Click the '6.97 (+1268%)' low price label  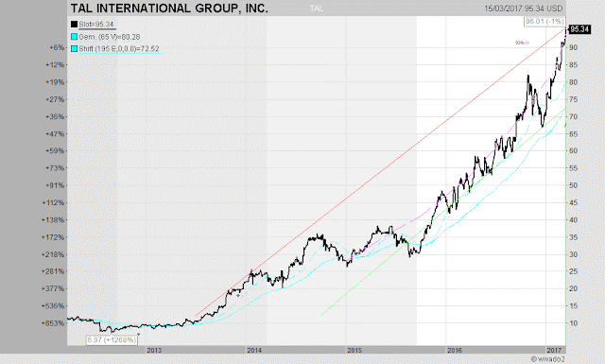point(112,340)
